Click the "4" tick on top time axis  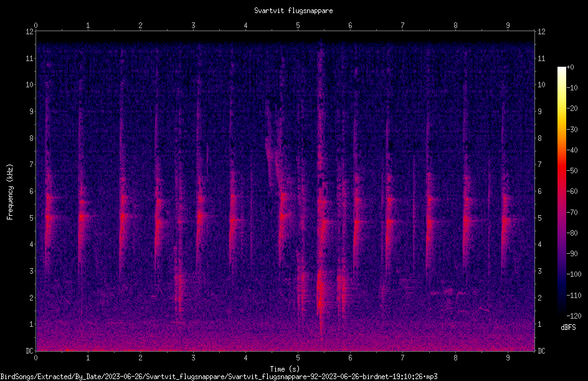[x=245, y=26]
